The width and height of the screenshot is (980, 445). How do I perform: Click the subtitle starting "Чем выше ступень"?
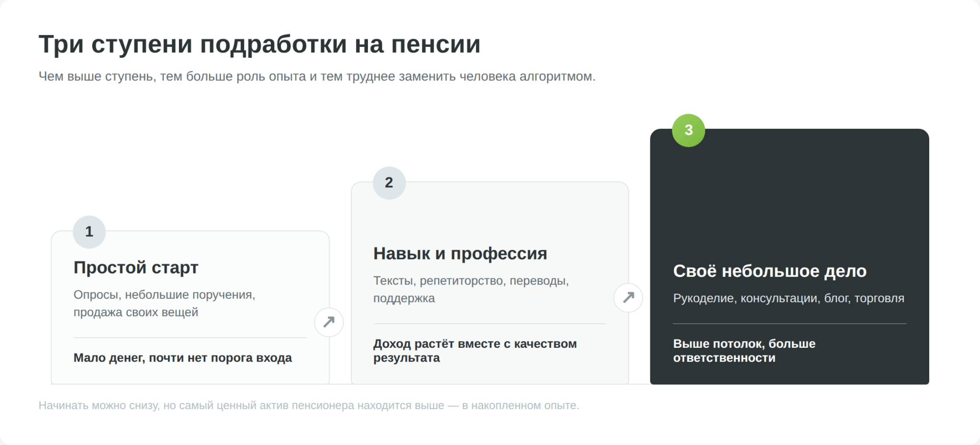point(317,77)
